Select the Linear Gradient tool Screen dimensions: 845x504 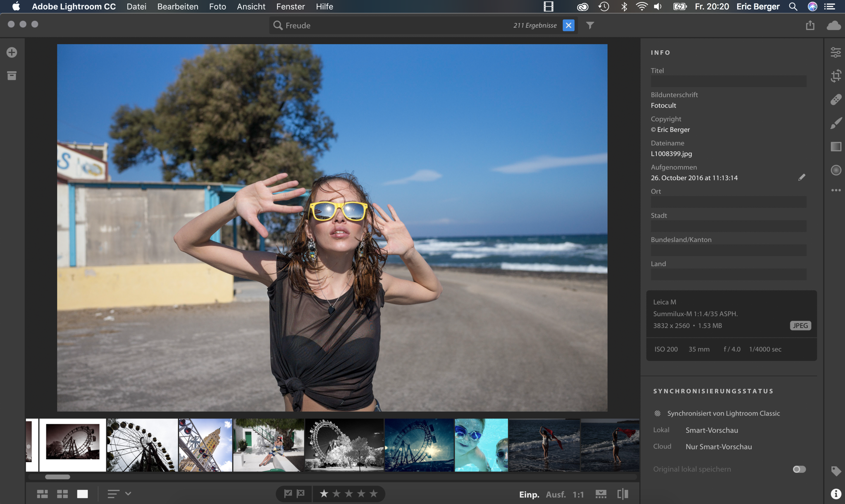coord(836,146)
